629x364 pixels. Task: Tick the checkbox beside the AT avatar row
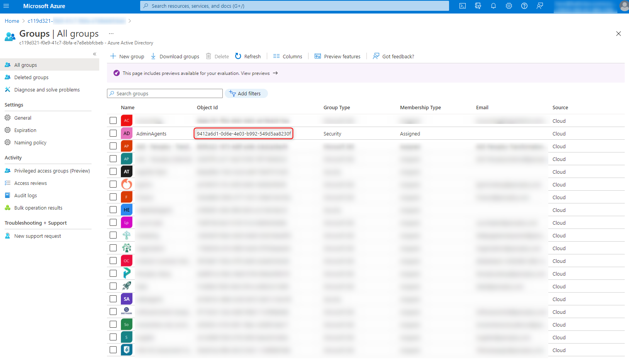[x=113, y=171]
